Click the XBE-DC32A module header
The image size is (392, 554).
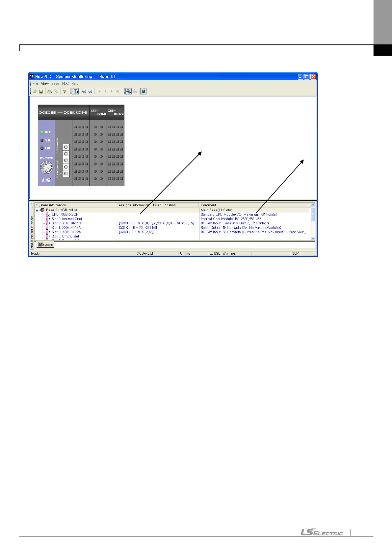pos(116,113)
